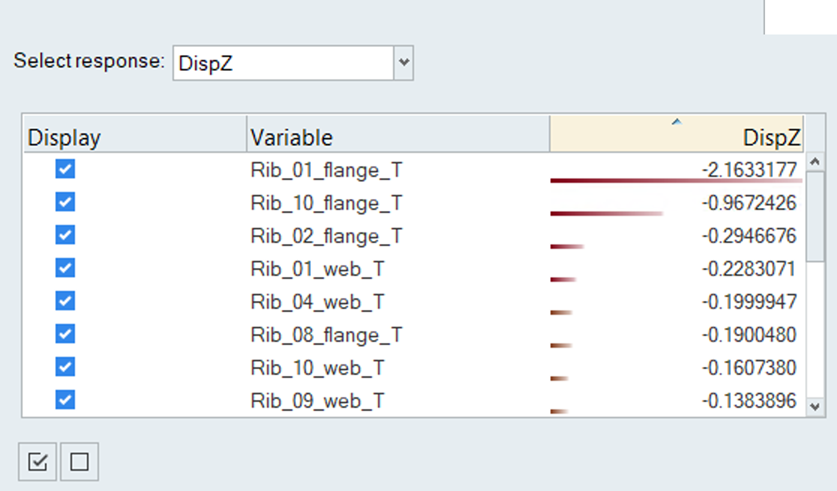The height and width of the screenshot is (491, 837).
Task: Open the Select response dropdown
Action: 404,62
